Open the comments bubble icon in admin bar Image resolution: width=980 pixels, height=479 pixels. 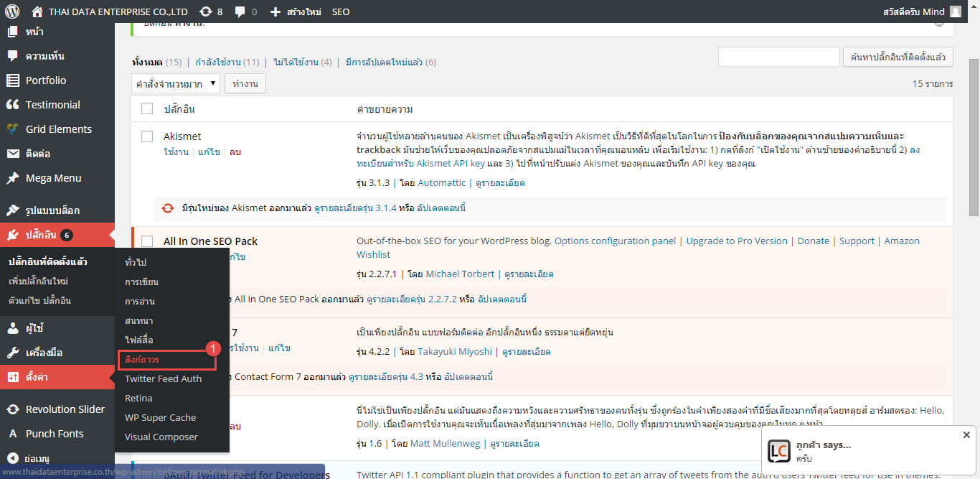(240, 11)
